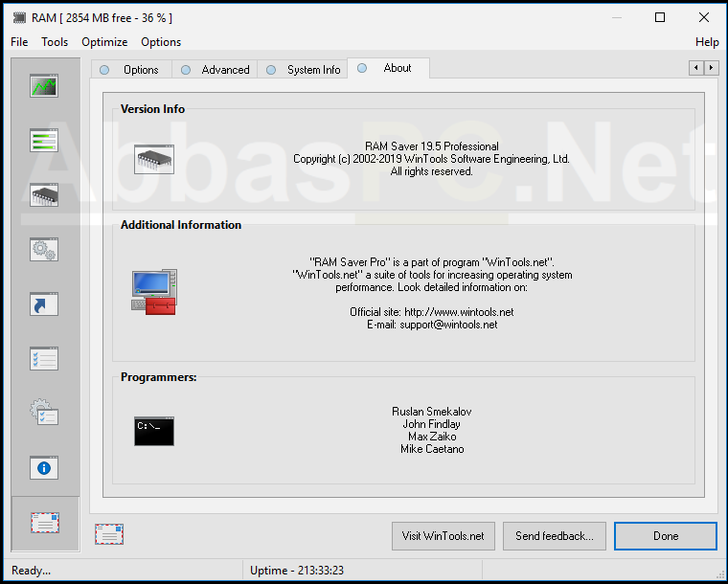Click the support@wintools.net e-mail text
728x584 pixels.
tap(448, 325)
